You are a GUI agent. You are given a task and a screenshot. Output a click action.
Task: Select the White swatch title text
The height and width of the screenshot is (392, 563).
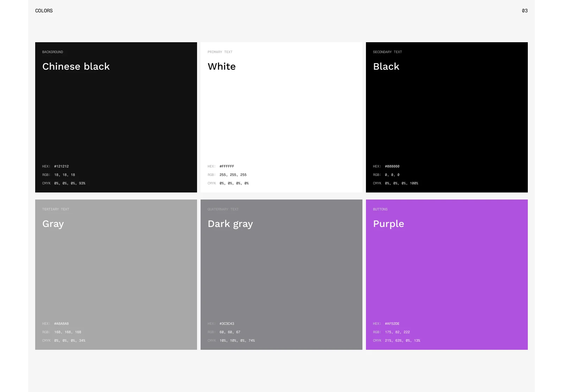[222, 67]
